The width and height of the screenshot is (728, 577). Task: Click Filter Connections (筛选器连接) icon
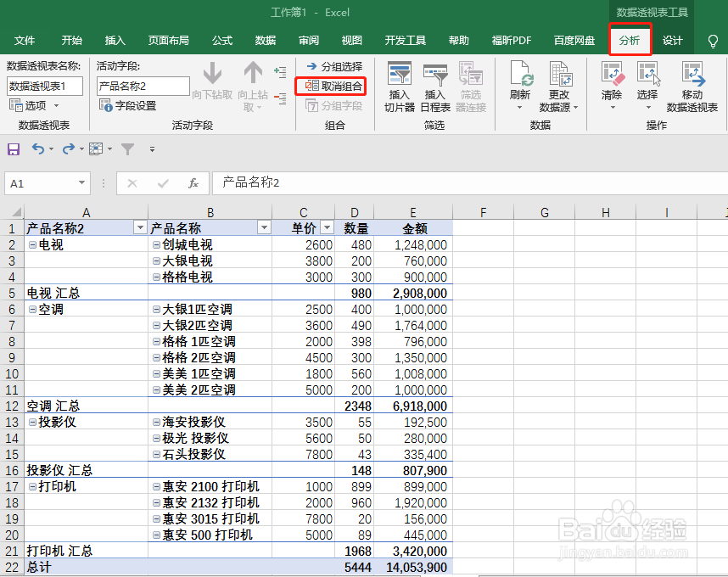pyautogui.click(x=471, y=75)
